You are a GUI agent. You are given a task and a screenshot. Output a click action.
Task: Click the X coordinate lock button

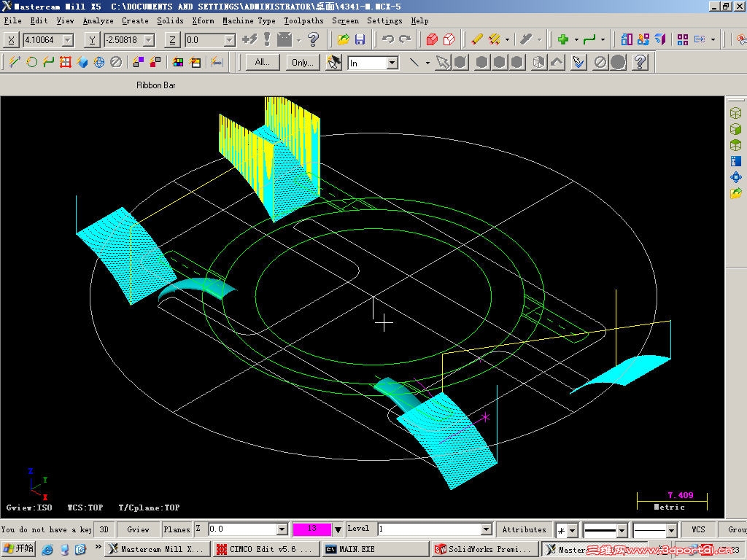point(11,40)
